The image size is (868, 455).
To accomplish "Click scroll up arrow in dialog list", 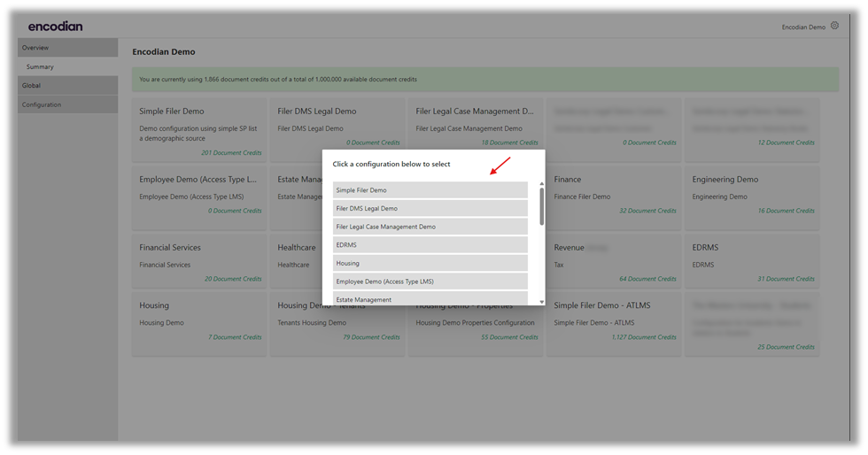I will [x=541, y=184].
